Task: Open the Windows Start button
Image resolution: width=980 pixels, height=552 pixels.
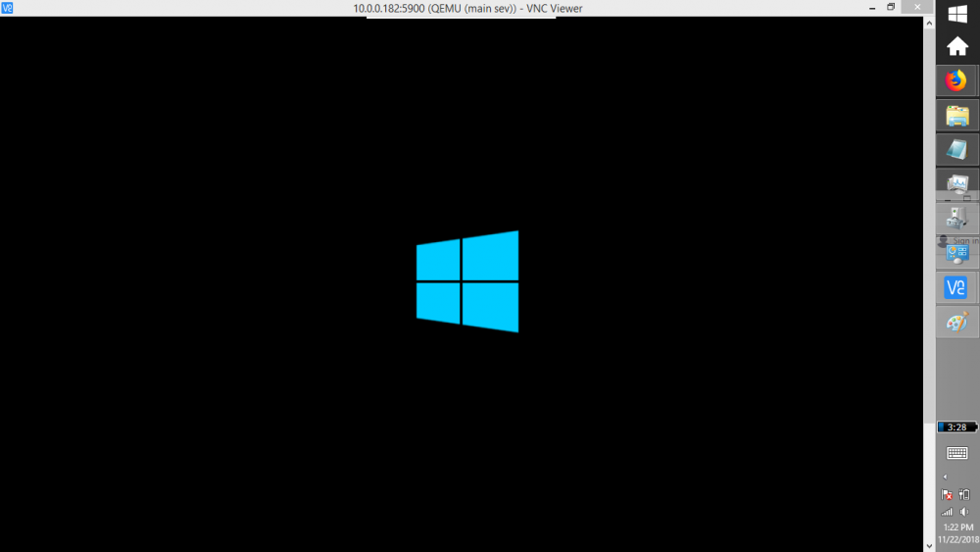Action: 957,14
